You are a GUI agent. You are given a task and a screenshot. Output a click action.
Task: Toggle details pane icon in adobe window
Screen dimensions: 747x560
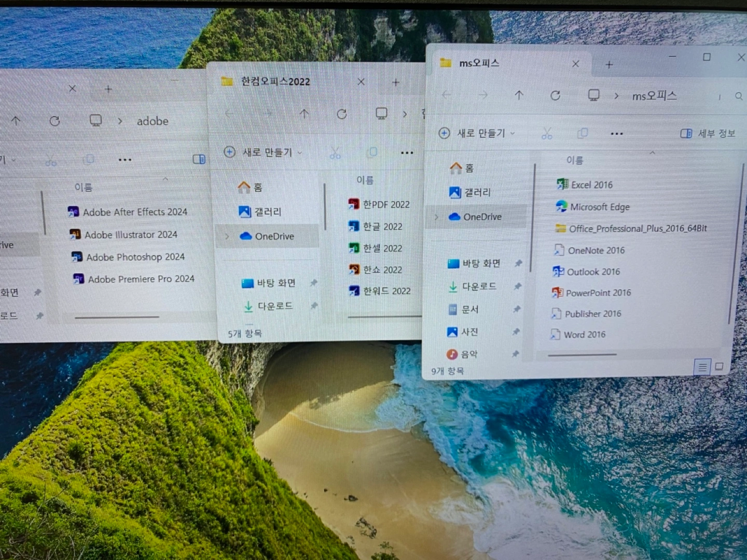pos(199,159)
